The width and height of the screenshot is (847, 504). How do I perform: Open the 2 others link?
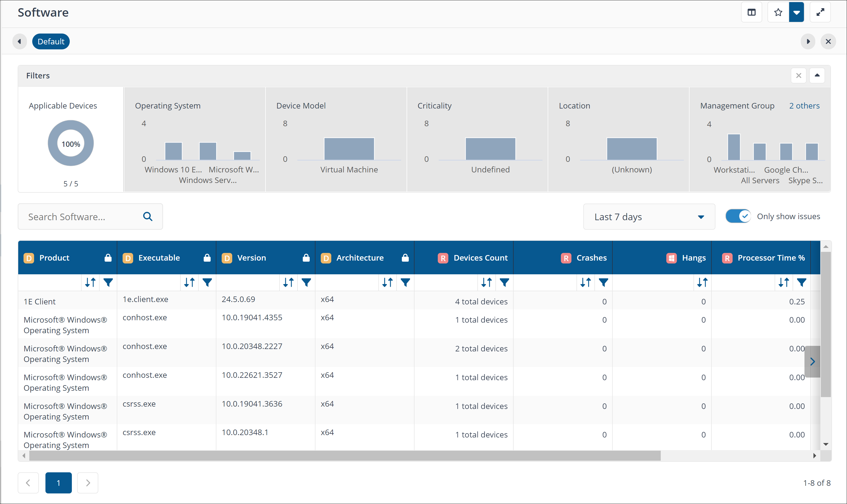[x=804, y=106]
